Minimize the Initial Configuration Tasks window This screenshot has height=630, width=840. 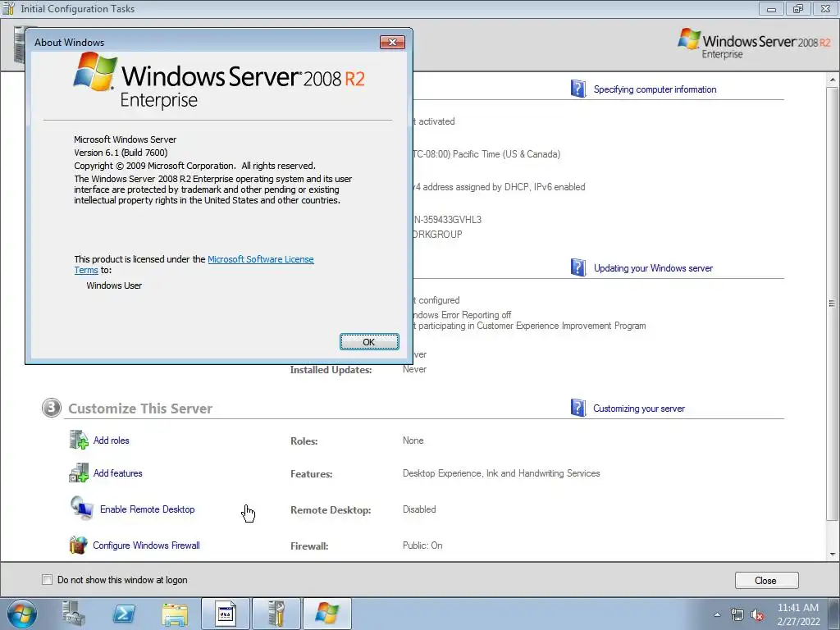(772, 8)
